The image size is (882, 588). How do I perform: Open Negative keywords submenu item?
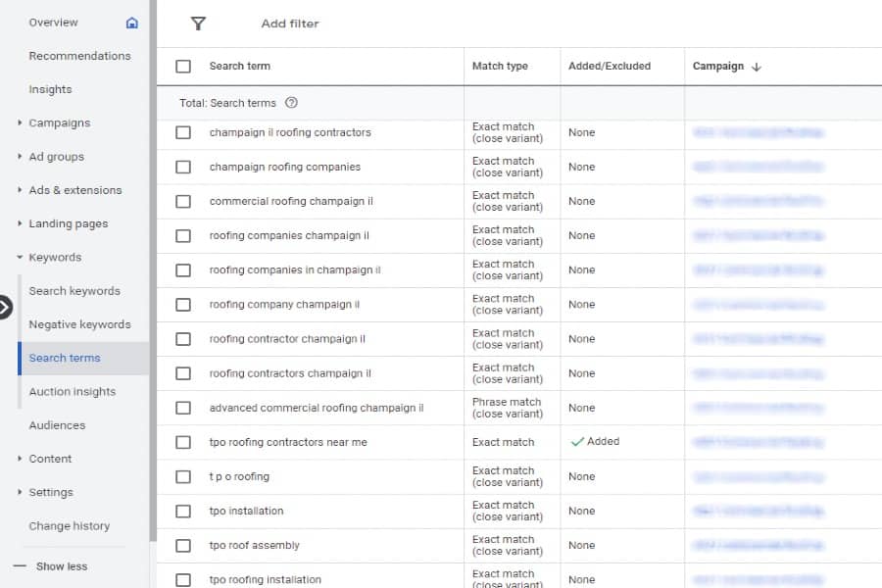pyautogui.click(x=80, y=324)
